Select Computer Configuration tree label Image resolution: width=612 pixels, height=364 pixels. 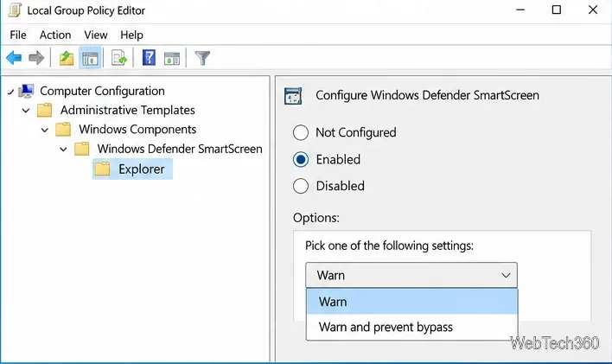pyautogui.click(x=102, y=91)
